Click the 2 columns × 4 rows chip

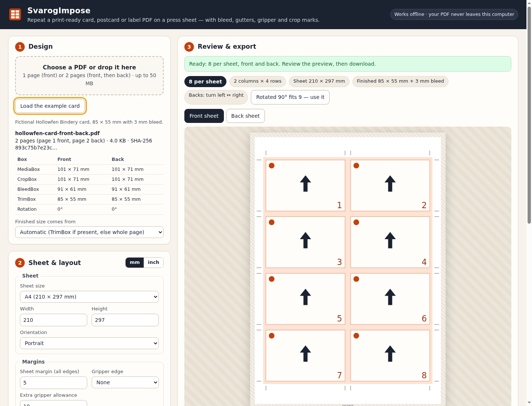pyautogui.click(x=258, y=81)
